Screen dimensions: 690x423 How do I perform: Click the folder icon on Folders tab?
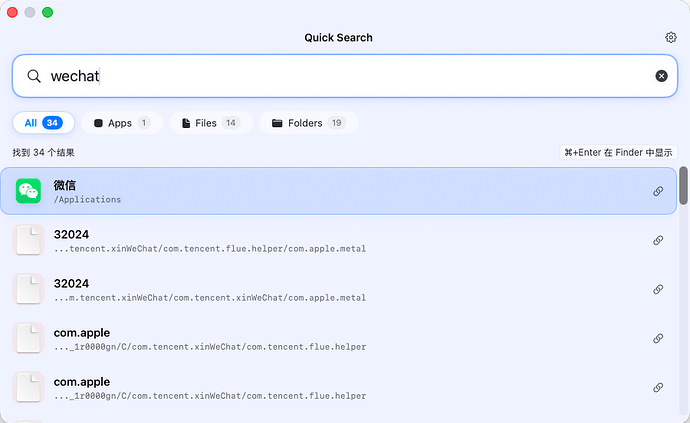click(x=277, y=123)
